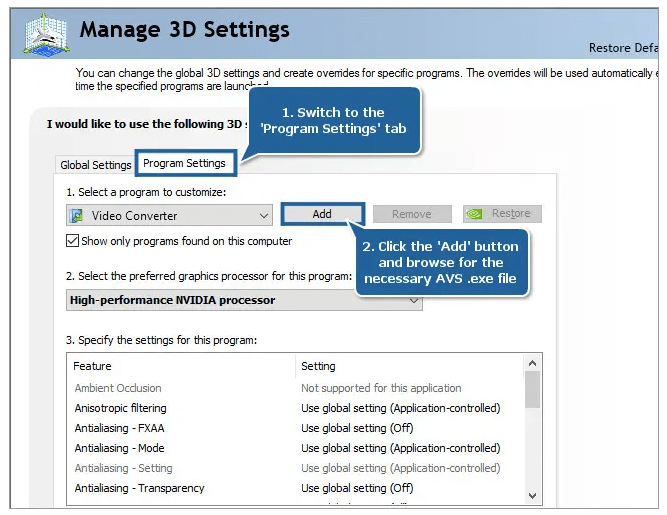This screenshot has height=515, width=667.
Task: Click the Antialiasing - Transparency setting value
Action: click(357, 488)
